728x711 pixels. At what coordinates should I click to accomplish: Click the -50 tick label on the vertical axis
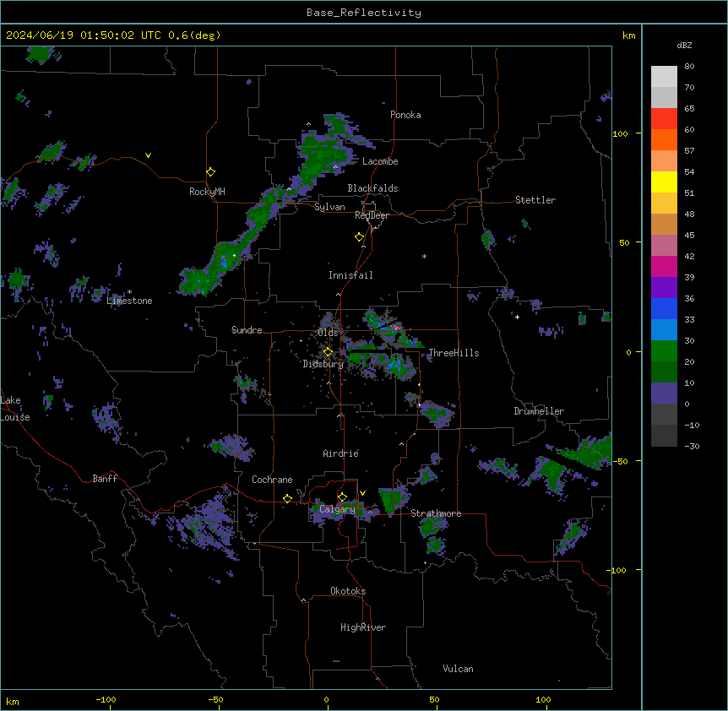click(620, 461)
